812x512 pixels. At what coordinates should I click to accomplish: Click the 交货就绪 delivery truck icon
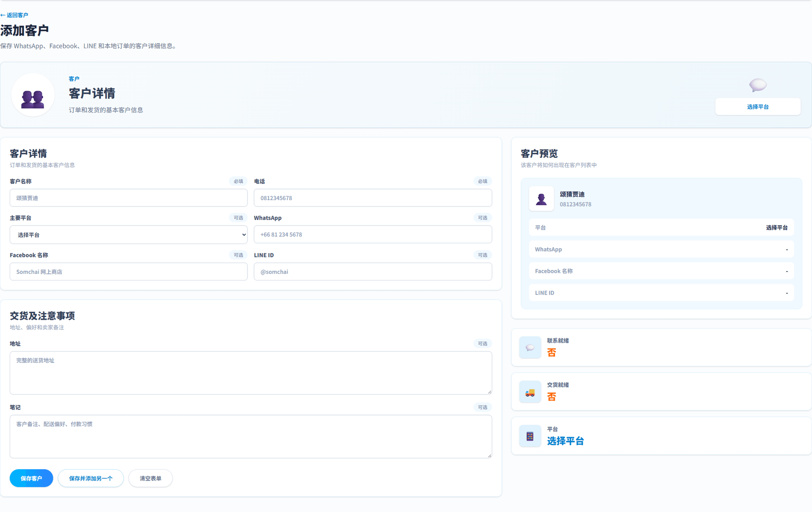(x=530, y=392)
